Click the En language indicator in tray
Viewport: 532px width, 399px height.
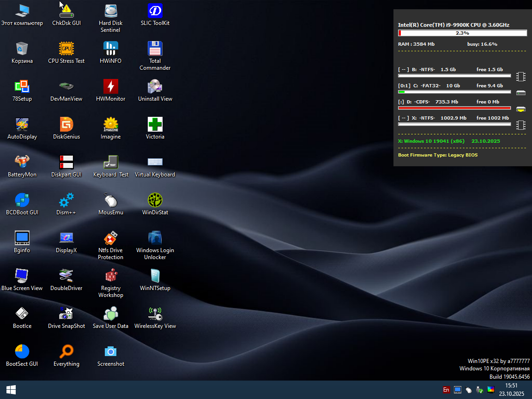(x=446, y=390)
